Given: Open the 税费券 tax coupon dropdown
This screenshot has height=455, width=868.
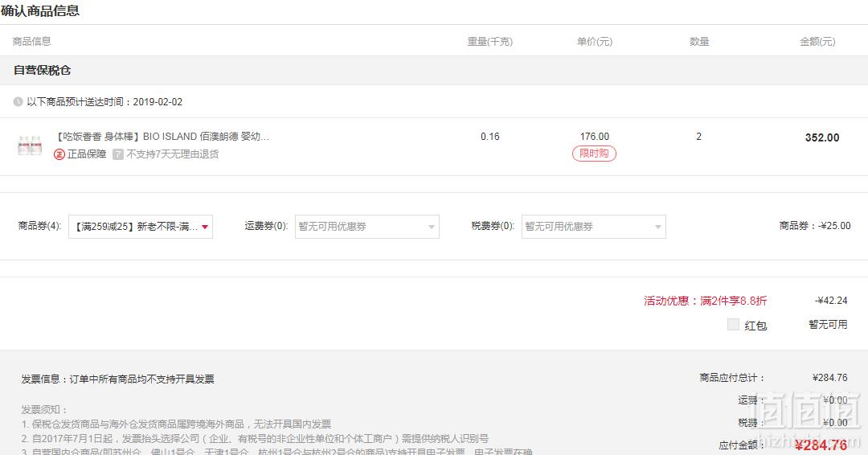Looking at the screenshot, I should coord(593,227).
